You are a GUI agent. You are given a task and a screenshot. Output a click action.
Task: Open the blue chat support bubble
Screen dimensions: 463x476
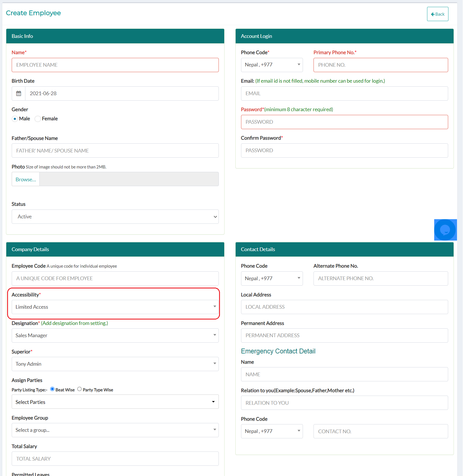tap(445, 230)
